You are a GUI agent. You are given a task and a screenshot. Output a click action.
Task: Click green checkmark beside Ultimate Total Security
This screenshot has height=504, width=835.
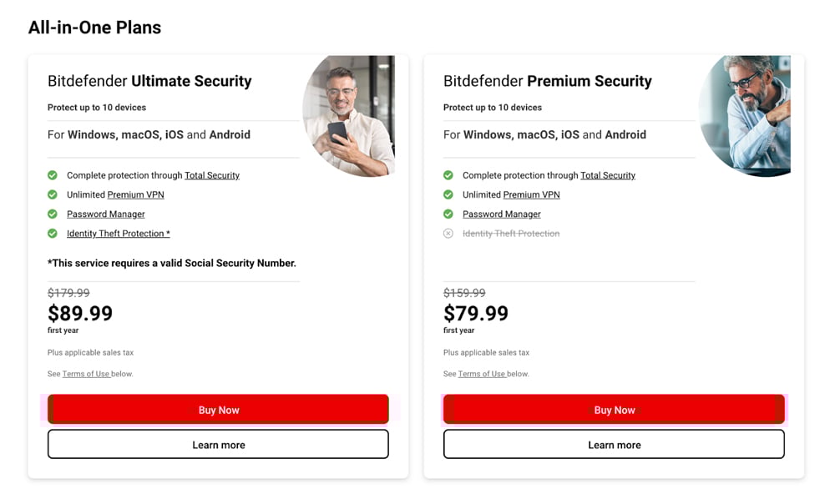coord(53,175)
